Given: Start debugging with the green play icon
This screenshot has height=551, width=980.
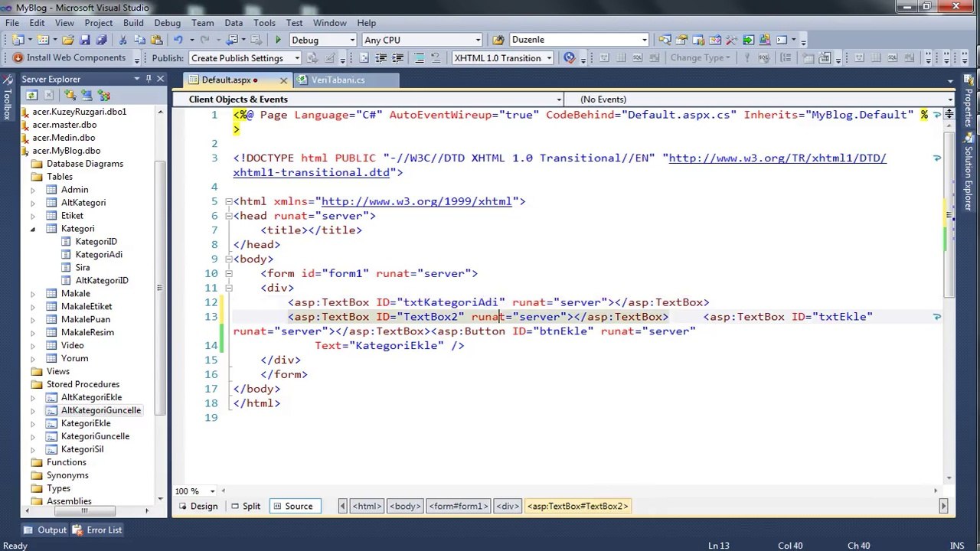Looking at the screenshot, I should [278, 40].
